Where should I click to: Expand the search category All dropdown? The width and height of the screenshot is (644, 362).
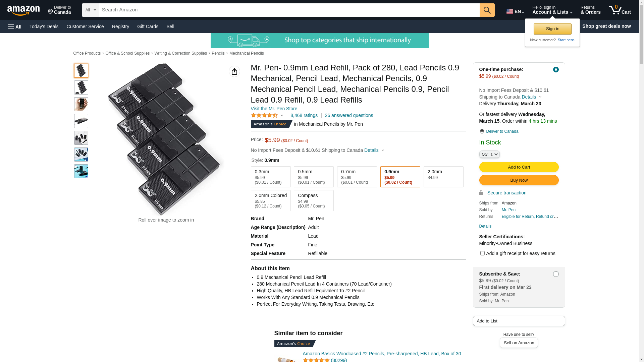coord(90,10)
